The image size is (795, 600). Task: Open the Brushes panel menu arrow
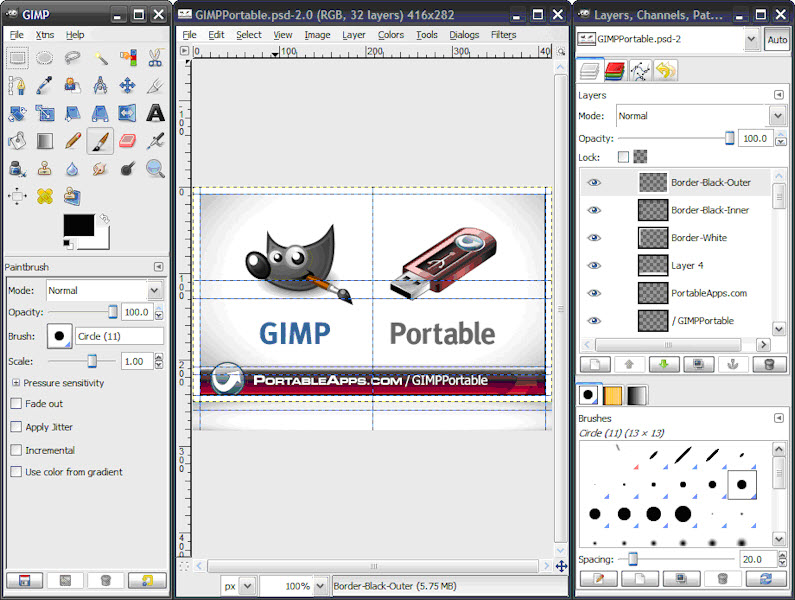click(779, 418)
